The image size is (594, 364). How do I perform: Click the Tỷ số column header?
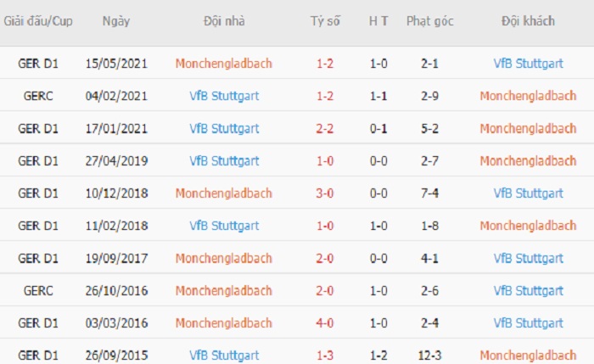tap(325, 21)
